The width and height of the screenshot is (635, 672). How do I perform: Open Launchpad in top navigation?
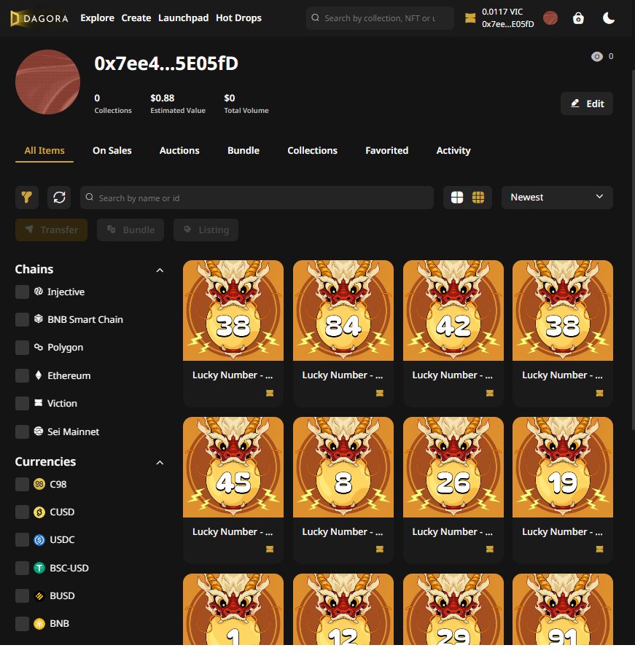click(183, 18)
